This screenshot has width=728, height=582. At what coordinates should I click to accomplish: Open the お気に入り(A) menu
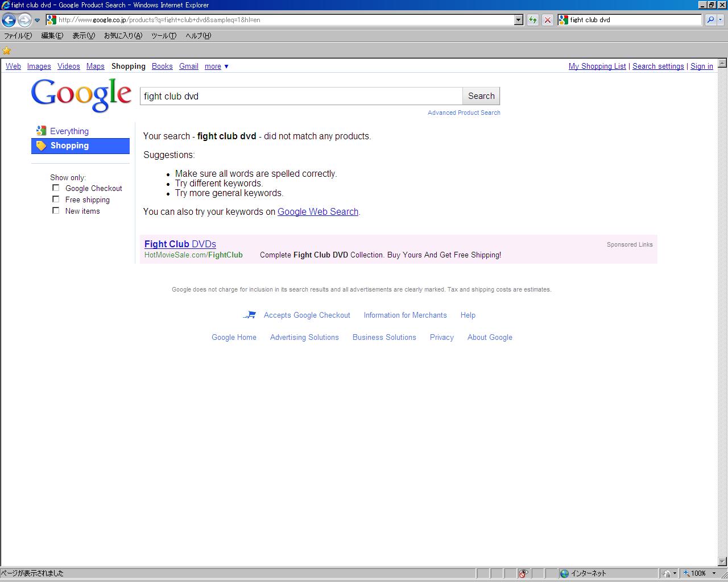click(123, 35)
